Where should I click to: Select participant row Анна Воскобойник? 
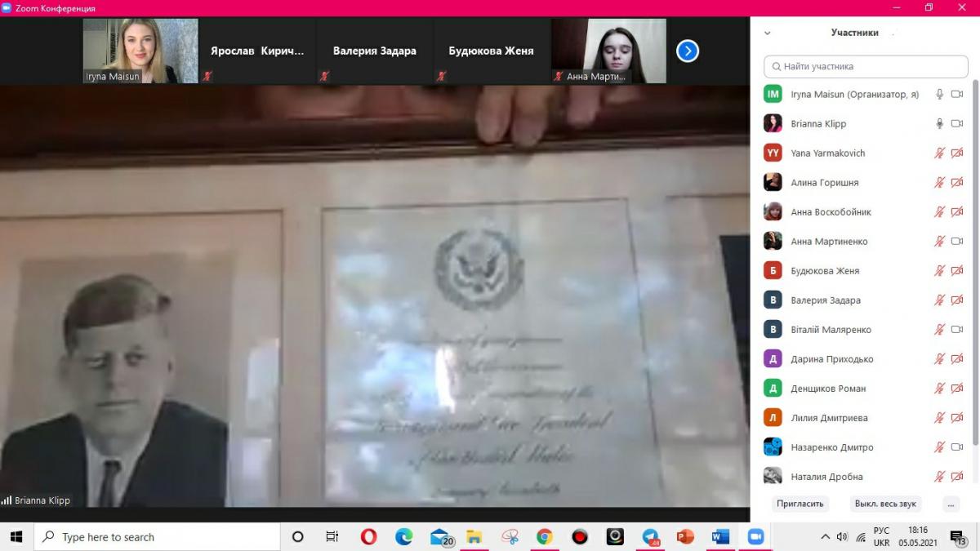tap(864, 212)
